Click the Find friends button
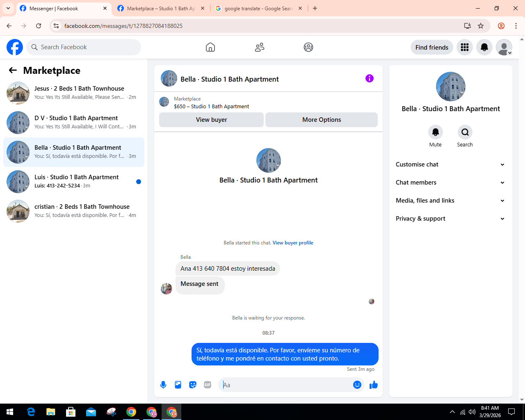 [x=432, y=47]
